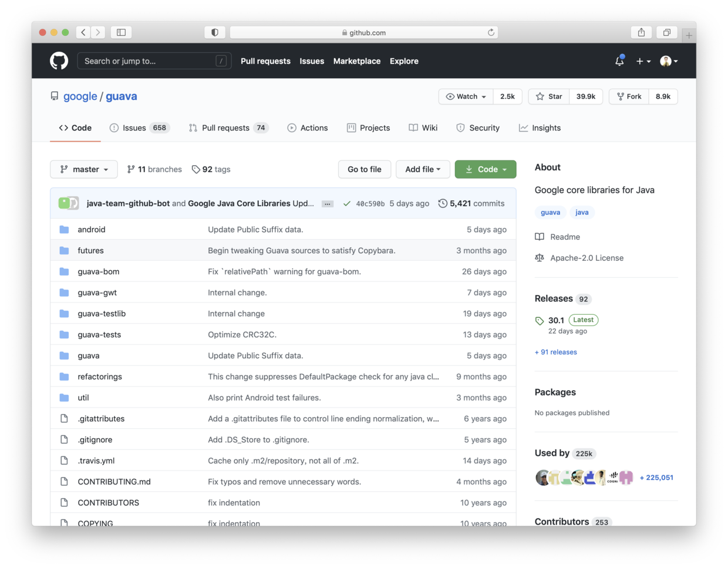Screen dimensions: 728x568
Task: Click the privacy shield icon in Safari
Action: (215, 32)
